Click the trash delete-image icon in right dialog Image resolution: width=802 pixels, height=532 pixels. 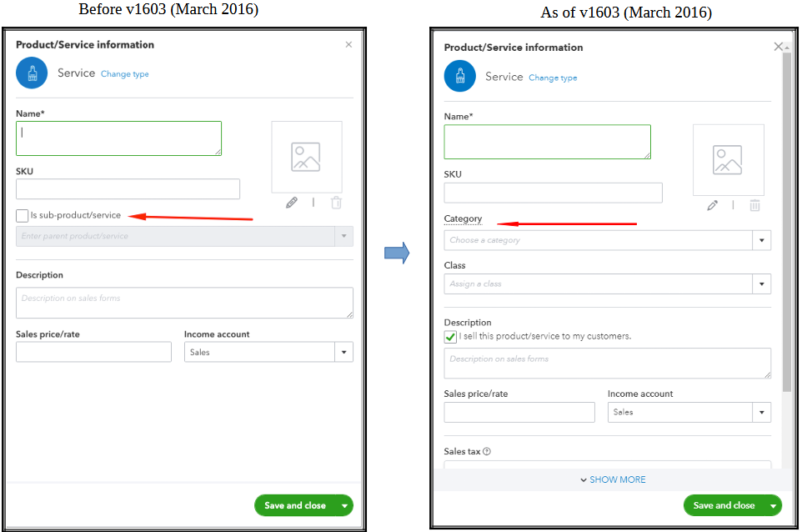tap(754, 205)
